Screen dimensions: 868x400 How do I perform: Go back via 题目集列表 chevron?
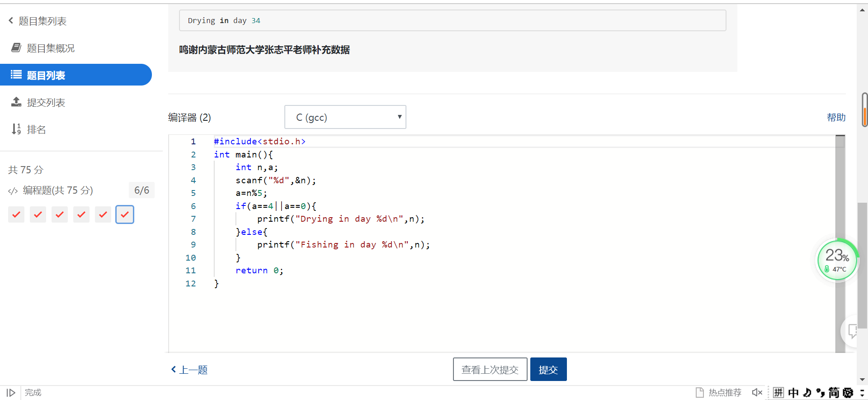pos(11,21)
